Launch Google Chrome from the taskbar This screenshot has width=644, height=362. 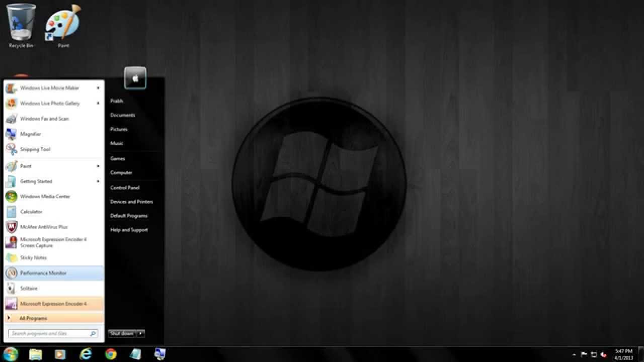click(110, 354)
